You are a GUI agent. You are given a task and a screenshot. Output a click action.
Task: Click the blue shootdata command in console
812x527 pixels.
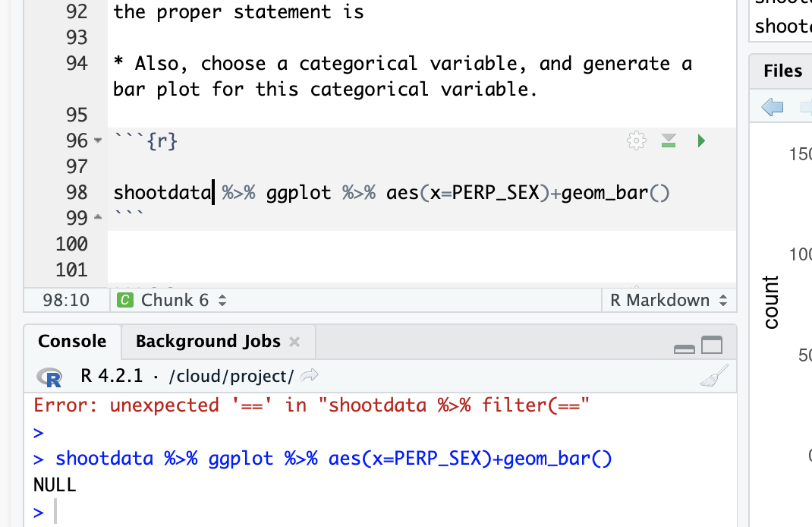point(333,459)
